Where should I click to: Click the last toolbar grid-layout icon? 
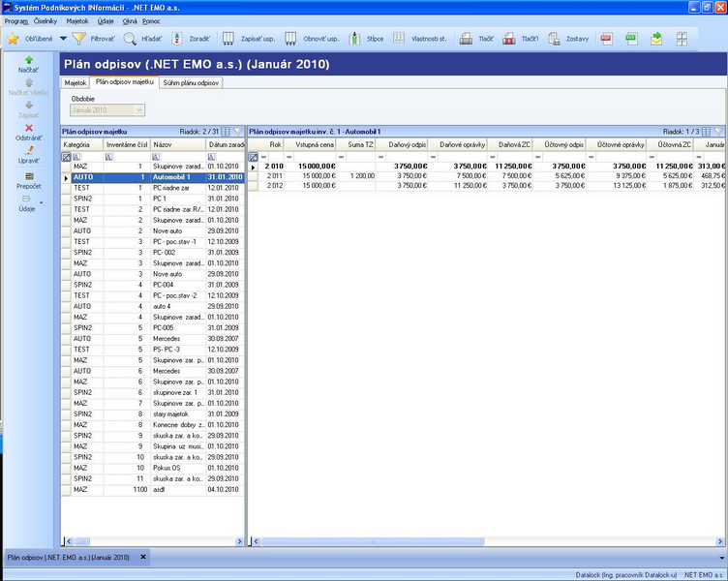click(x=682, y=39)
